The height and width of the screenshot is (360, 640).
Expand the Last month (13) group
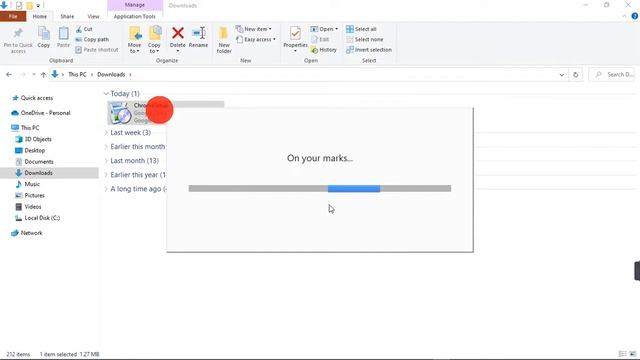pyautogui.click(x=106, y=161)
